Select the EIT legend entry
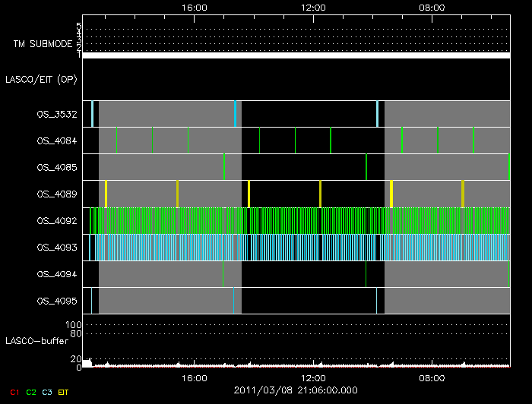The image size is (532, 404). (64, 392)
